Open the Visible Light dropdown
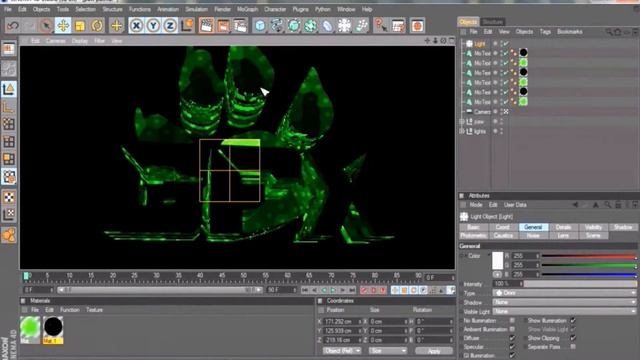Image resolution: width=640 pixels, height=360 pixels. 564,311
